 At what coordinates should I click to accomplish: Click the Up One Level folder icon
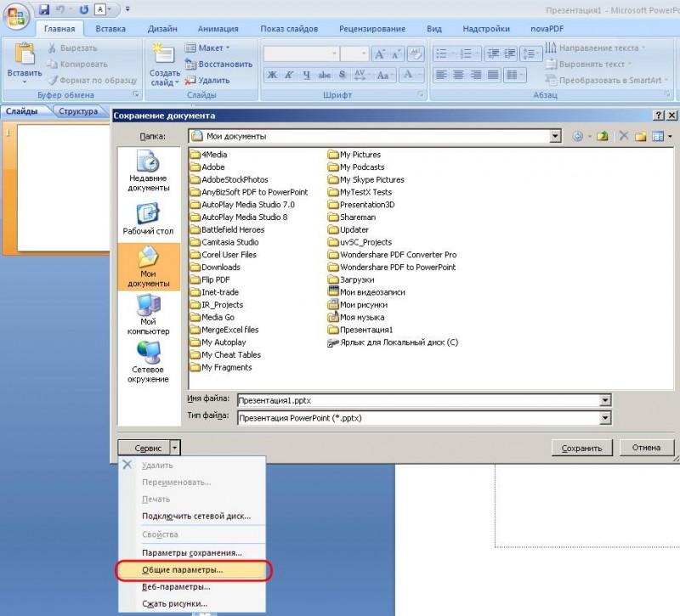point(602,136)
